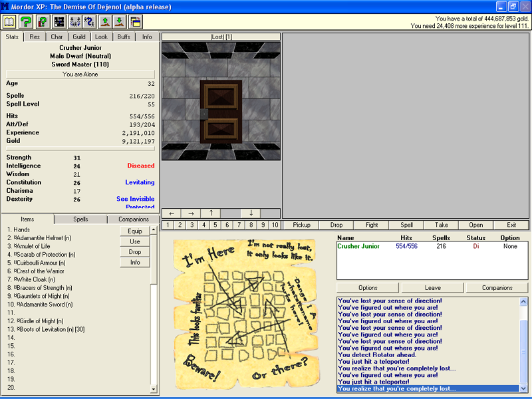This screenshot has width=532, height=399.
Task: Click the red-and-green question mark icon
Action: coord(43,22)
